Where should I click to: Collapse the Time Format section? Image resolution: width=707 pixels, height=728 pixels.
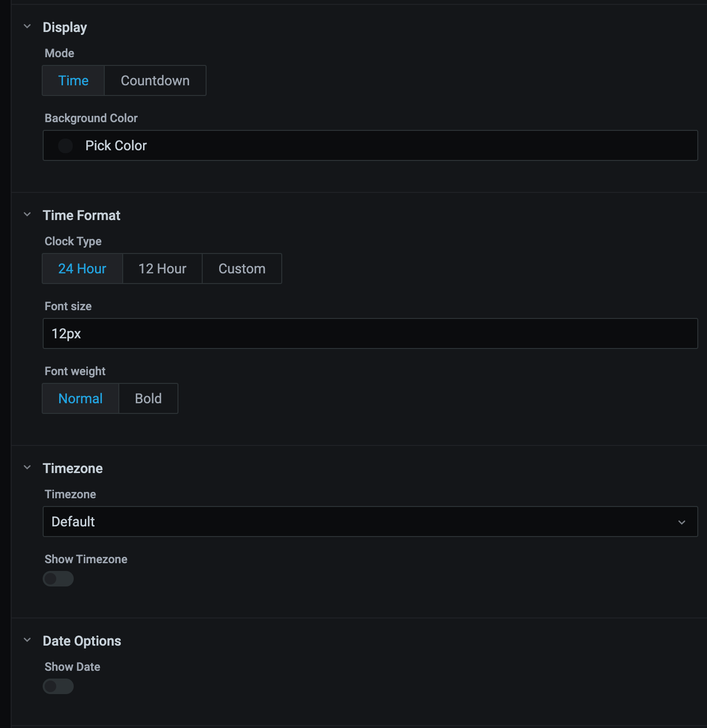coord(28,215)
